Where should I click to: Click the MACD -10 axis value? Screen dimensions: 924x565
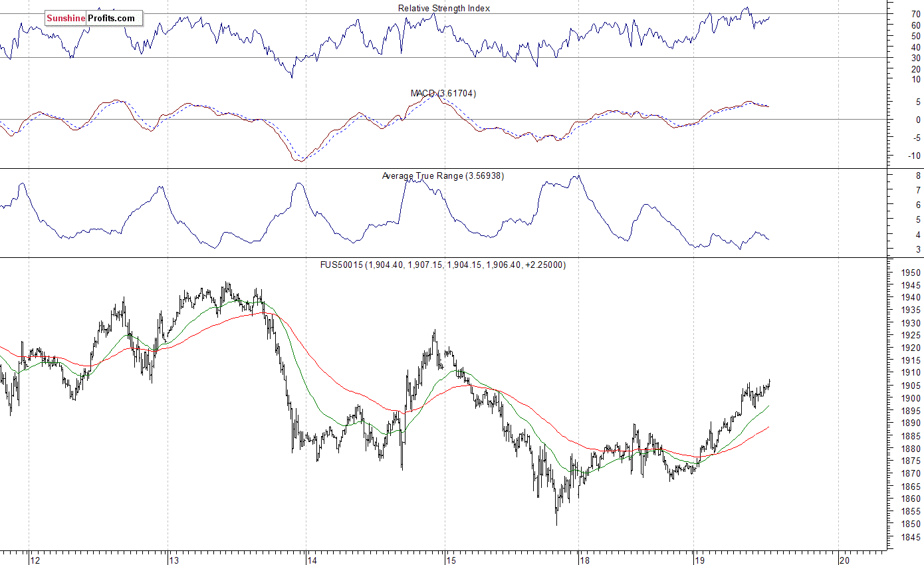pyautogui.click(x=914, y=156)
